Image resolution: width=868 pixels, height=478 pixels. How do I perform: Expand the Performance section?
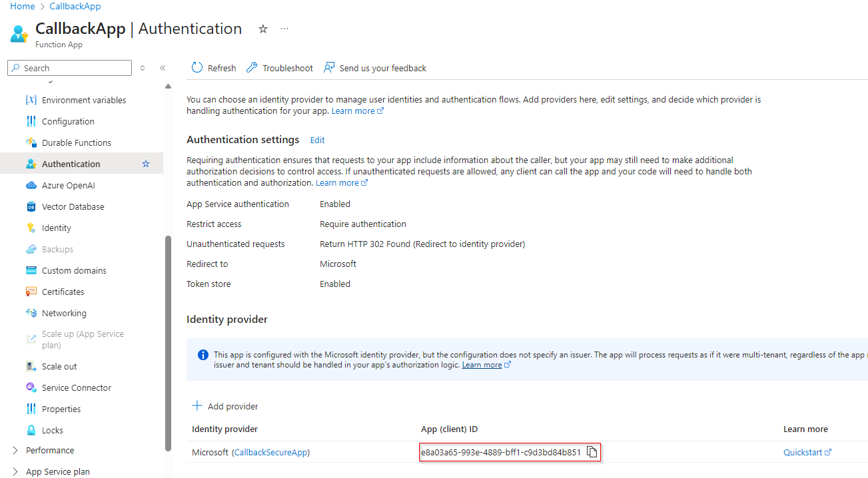point(15,450)
